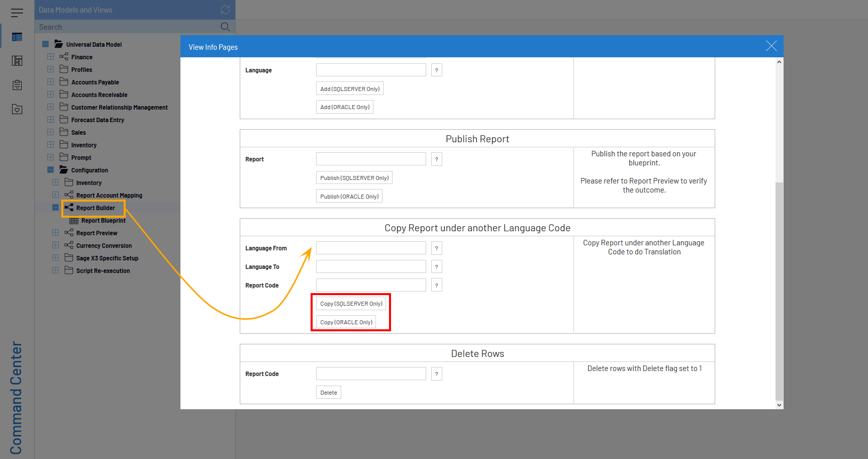This screenshot has width=868, height=459.
Task: Expand the Report Preview node
Action: coord(55,233)
